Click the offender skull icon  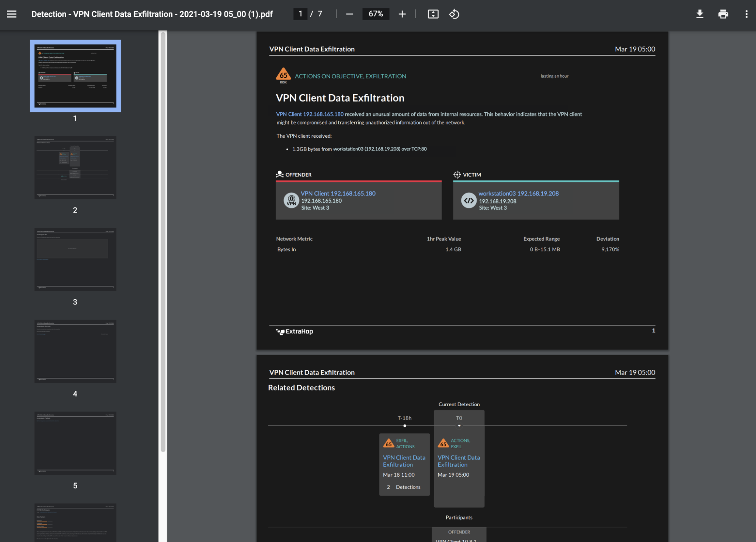click(x=279, y=174)
